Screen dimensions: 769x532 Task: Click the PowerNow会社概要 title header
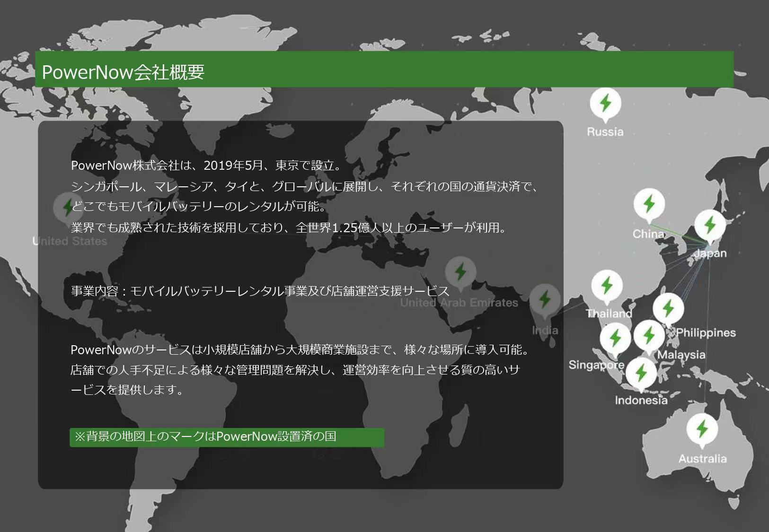pyautogui.click(x=384, y=69)
